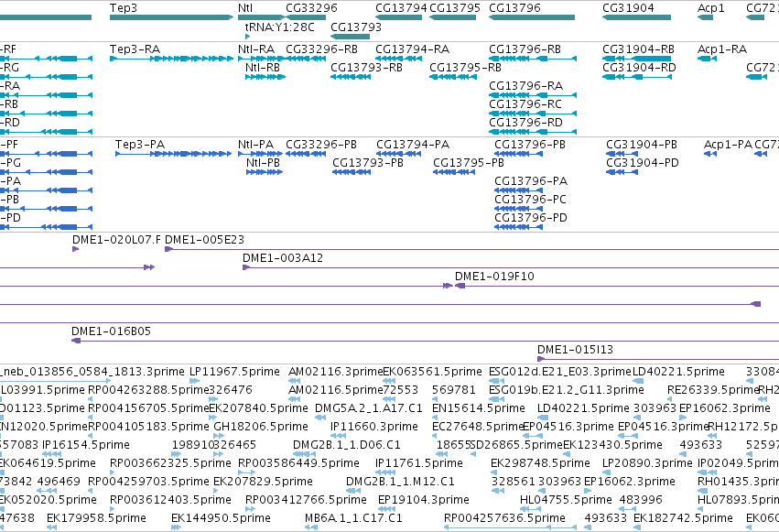Image resolution: width=779 pixels, height=532 pixels.
Task: Select the EK207840.5prime EST
Action: click(213, 418)
